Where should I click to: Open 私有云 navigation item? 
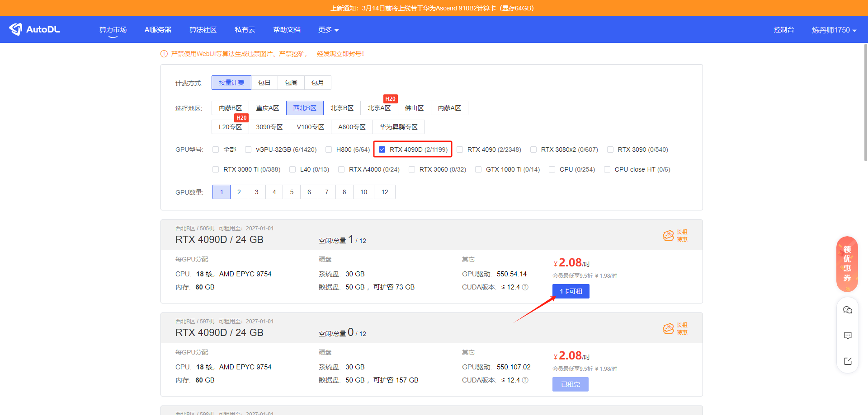coord(245,30)
